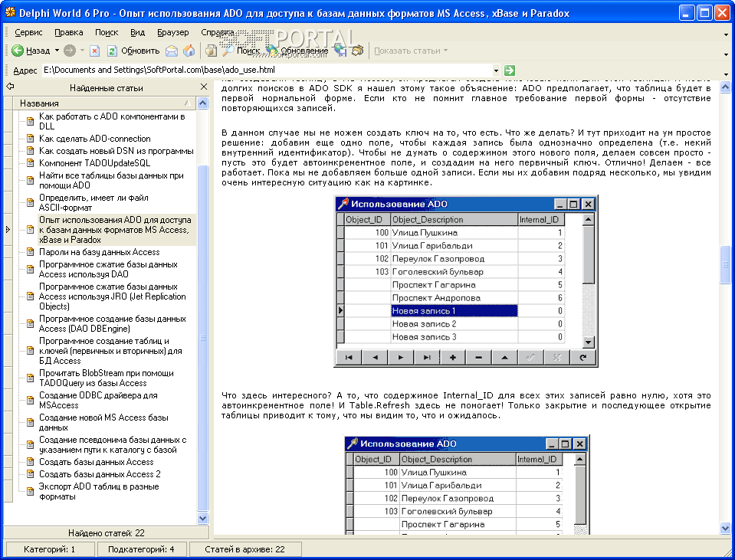Image resolution: width=735 pixels, height=560 pixels.
Task: Click the screenshot showing 'Новая запись 1' row
Action: [466, 281]
